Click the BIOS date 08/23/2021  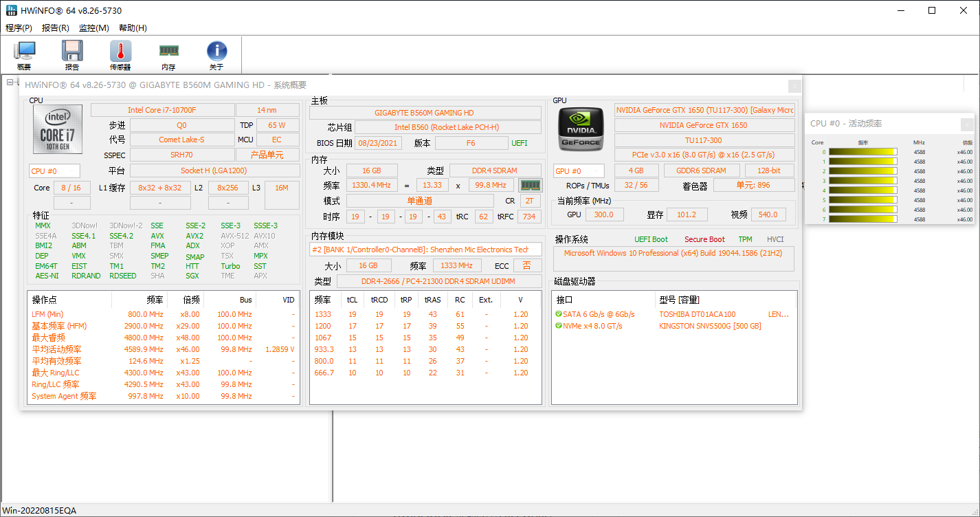(379, 143)
